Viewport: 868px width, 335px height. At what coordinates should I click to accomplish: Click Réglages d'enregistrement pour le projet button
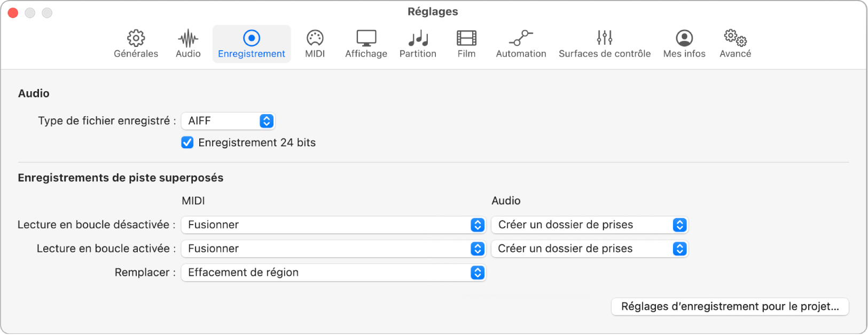(x=730, y=307)
